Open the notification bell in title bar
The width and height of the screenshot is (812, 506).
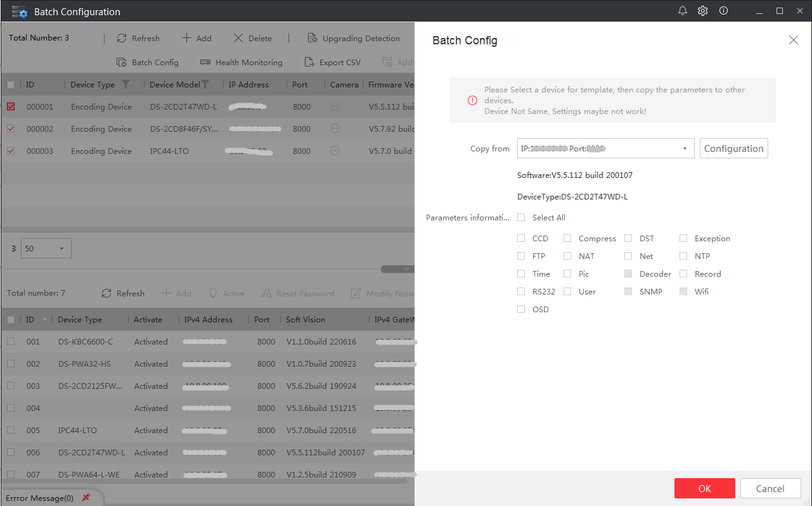(683, 11)
